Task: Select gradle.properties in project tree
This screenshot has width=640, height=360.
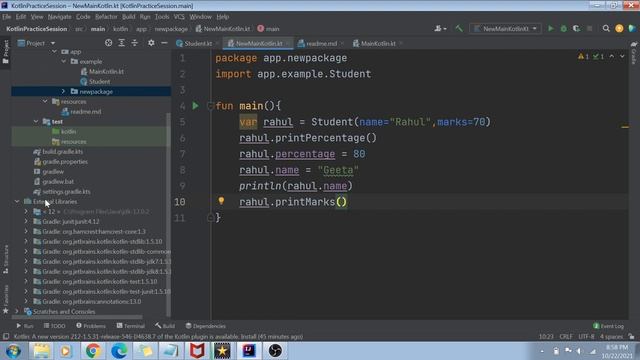Action: pyautogui.click(x=65, y=162)
